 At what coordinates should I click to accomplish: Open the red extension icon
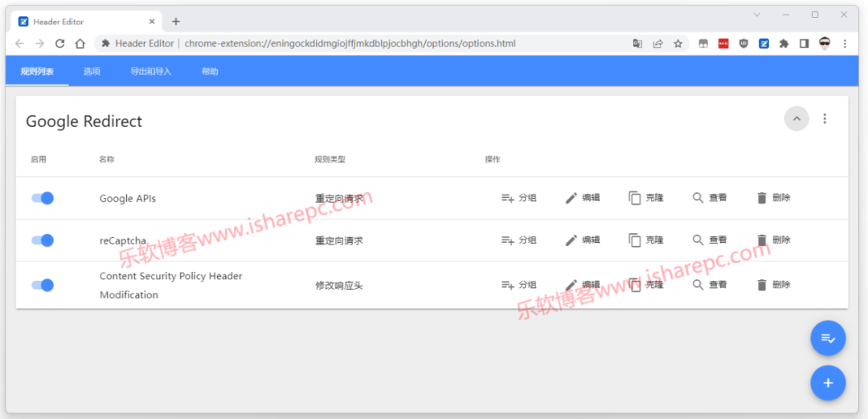723,43
